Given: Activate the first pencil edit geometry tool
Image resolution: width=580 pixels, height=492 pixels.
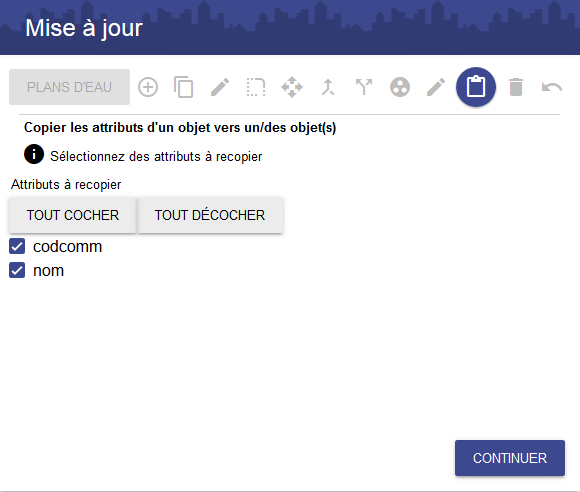Looking at the screenshot, I should click(x=220, y=87).
